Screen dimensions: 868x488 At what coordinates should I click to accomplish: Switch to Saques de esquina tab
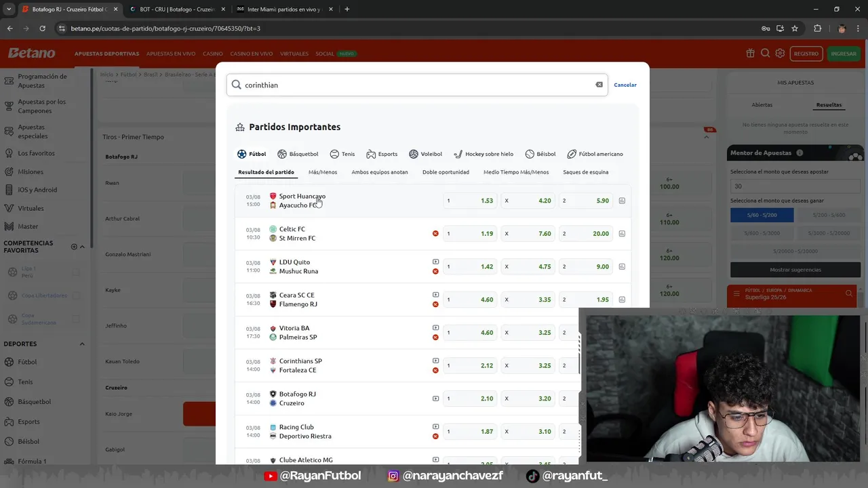click(x=586, y=172)
